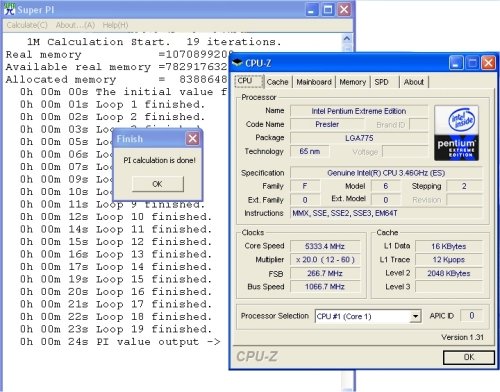Switch to the SPD tab
The height and width of the screenshot is (392, 500).
click(381, 82)
